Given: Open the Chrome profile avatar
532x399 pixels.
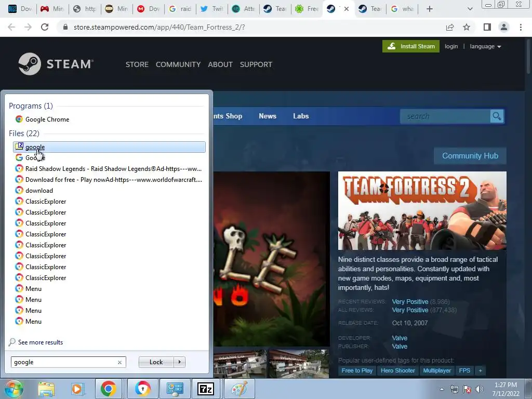Looking at the screenshot, I should click(x=504, y=27).
